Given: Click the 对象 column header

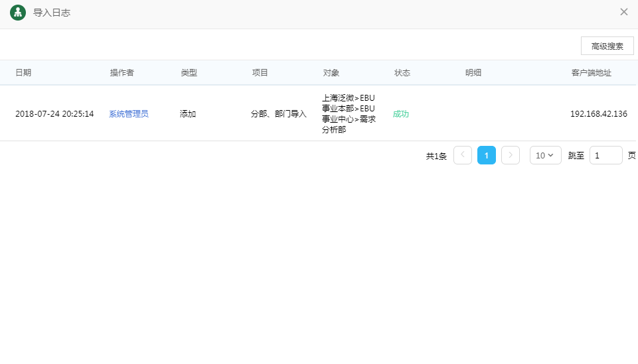Looking at the screenshot, I should pos(331,73).
